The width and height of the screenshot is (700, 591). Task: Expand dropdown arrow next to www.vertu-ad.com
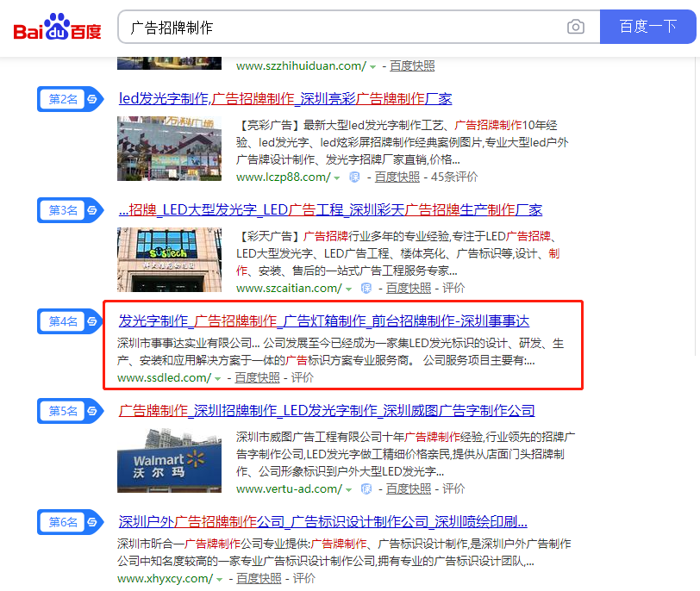pos(348,489)
